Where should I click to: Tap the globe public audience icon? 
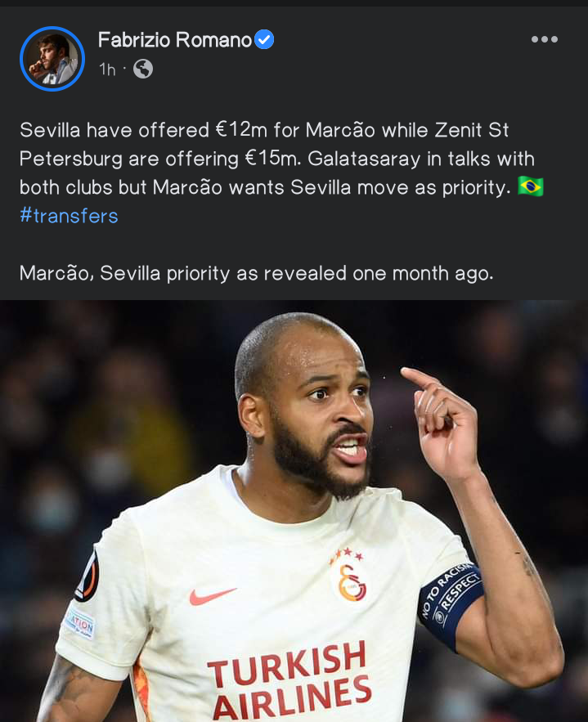coord(143,69)
